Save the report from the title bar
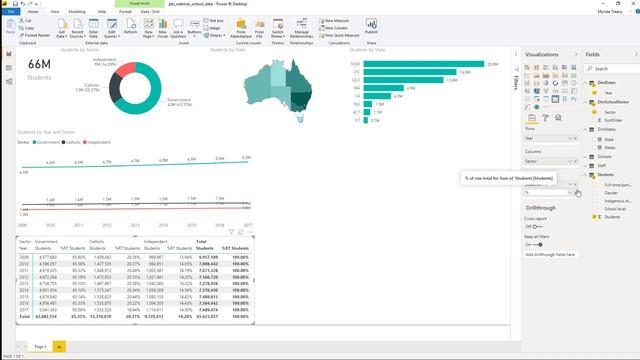This screenshot has width=640, height=360. point(15,4)
